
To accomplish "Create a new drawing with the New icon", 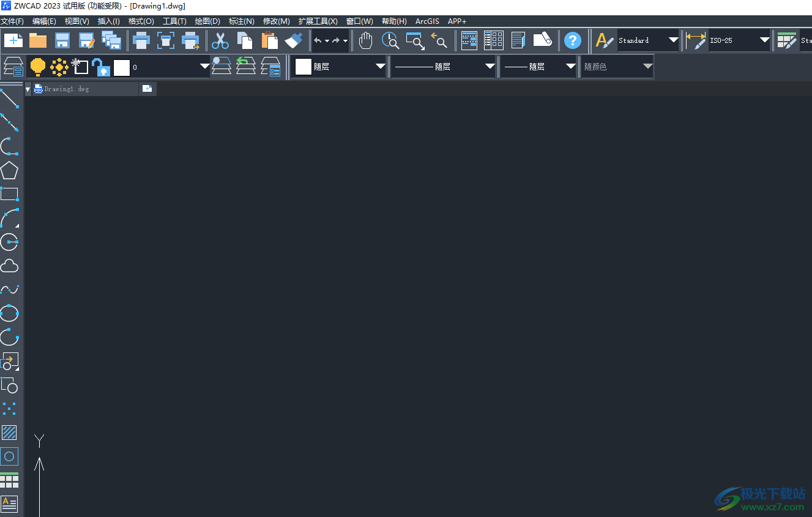I will (13, 40).
